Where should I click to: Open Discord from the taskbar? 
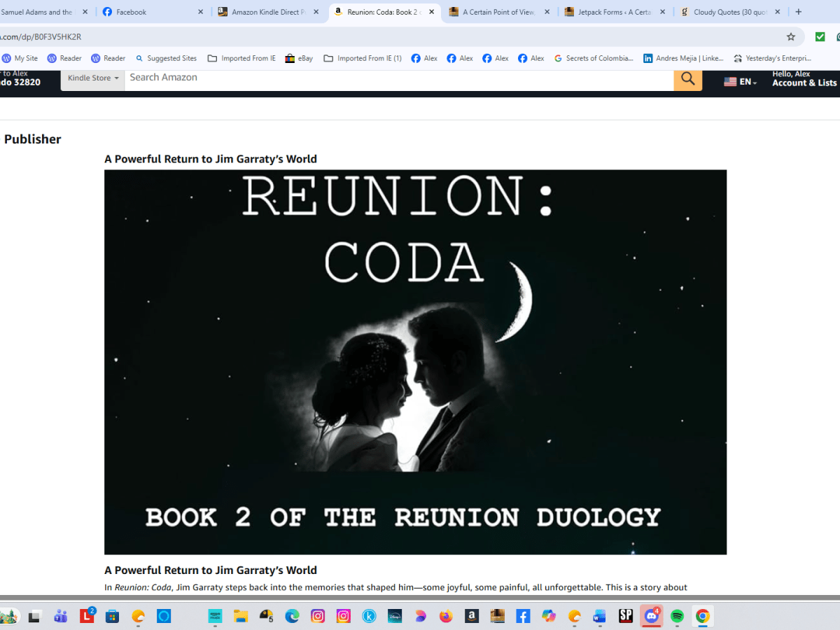[652, 616]
